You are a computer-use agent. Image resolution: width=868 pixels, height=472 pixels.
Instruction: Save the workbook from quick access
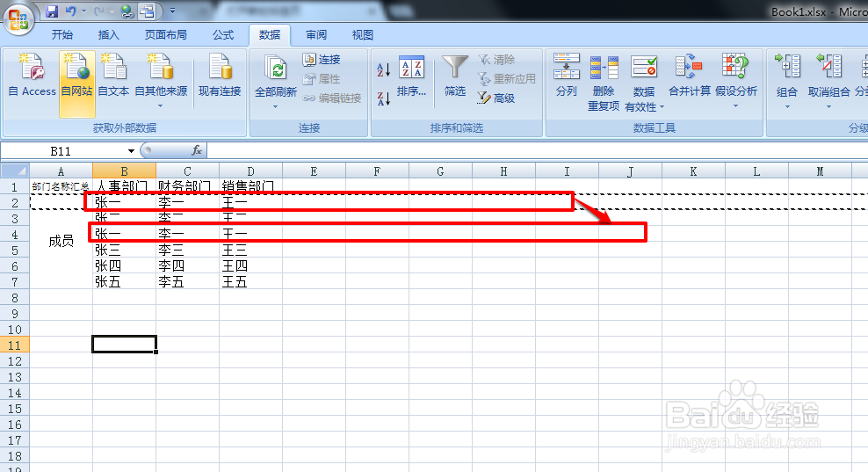point(52,11)
